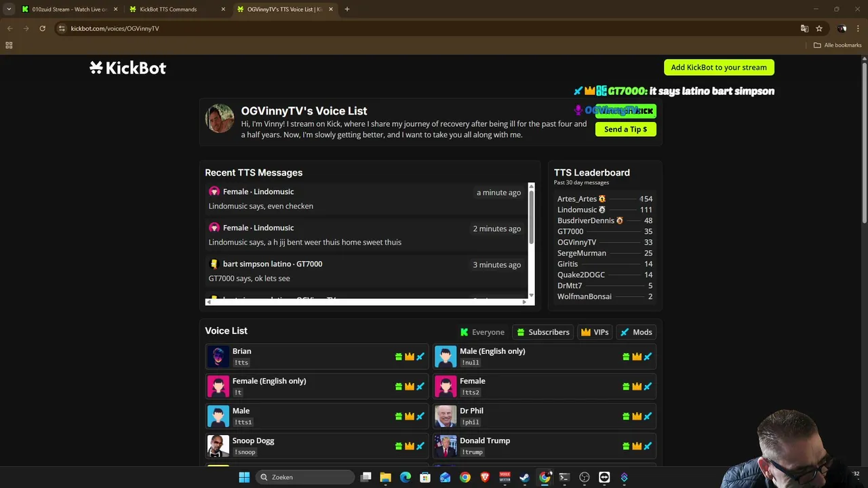Click the !tts command tag under Brian
Viewport: 868px width, 488px height.
pos(241,363)
